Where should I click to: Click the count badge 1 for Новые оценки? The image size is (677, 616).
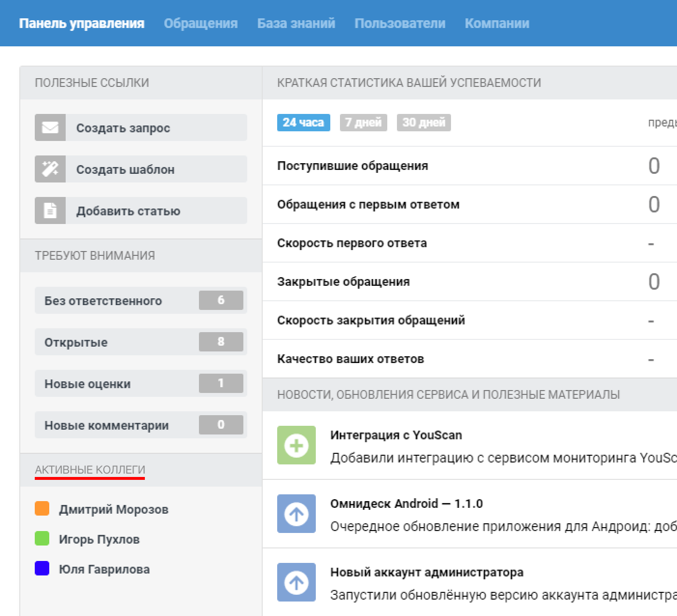[x=221, y=383]
